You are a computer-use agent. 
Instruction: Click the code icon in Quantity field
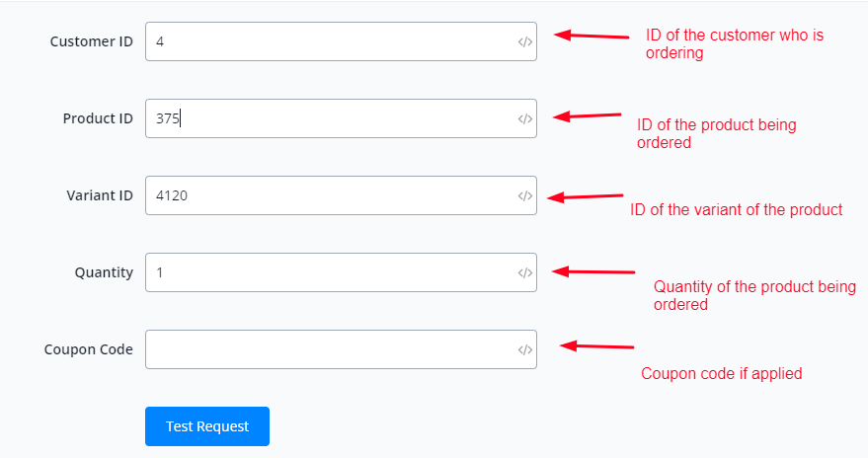(524, 272)
